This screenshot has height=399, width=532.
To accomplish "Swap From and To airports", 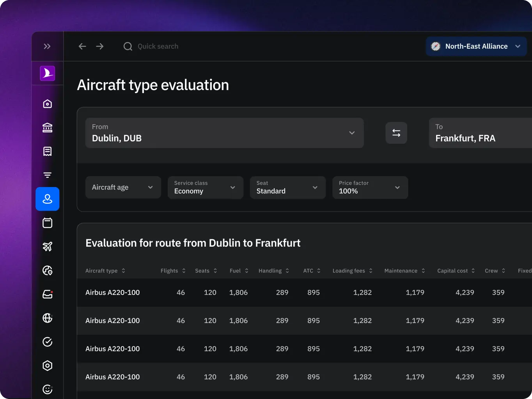I will (x=396, y=133).
